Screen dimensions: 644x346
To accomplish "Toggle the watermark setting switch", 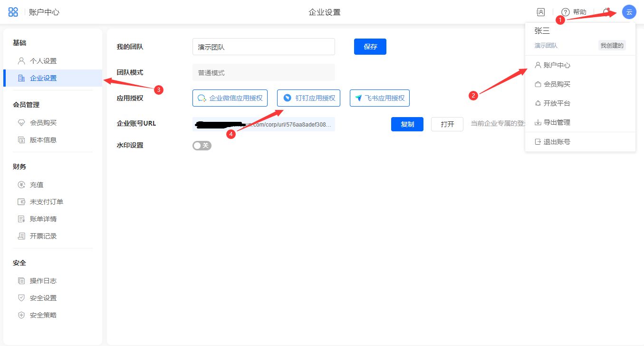I will [x=202, y=146].
